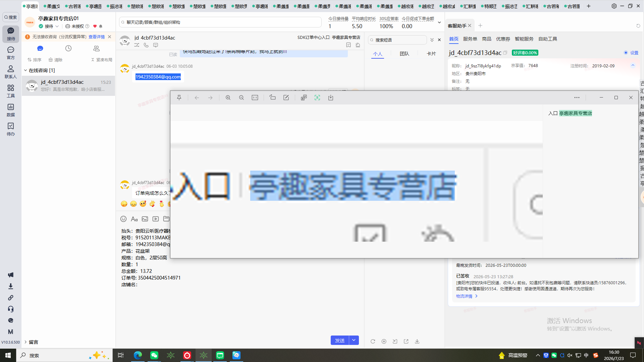Viewport: 644px width, 362px height.
Task: Click the 搜索 button in left sidebar
Action: coord(11,17)
